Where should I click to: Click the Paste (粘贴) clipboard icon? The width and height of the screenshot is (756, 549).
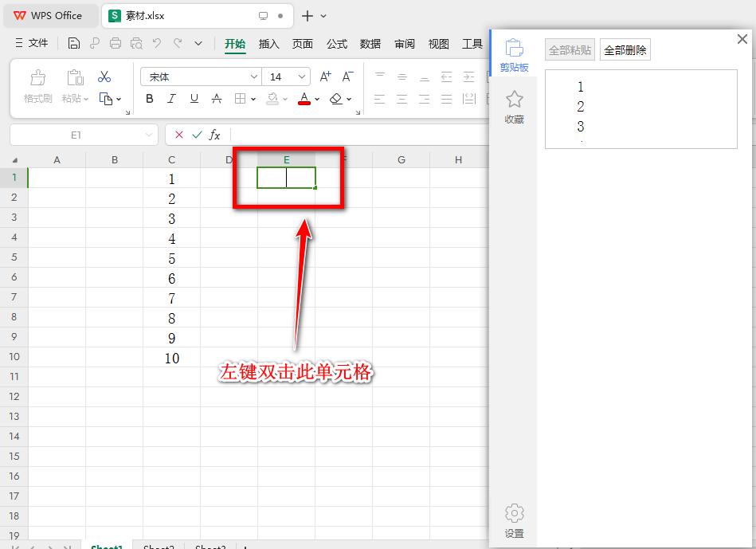coord(75,77)
